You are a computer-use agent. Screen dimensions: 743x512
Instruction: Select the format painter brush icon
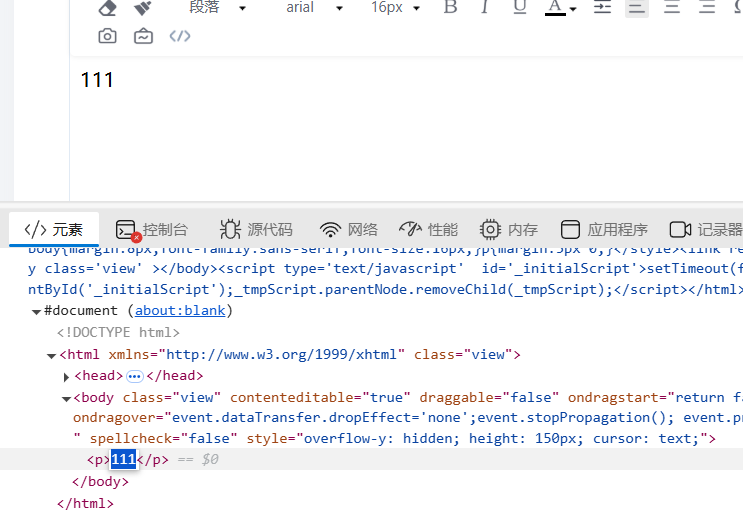click(143, 8)
